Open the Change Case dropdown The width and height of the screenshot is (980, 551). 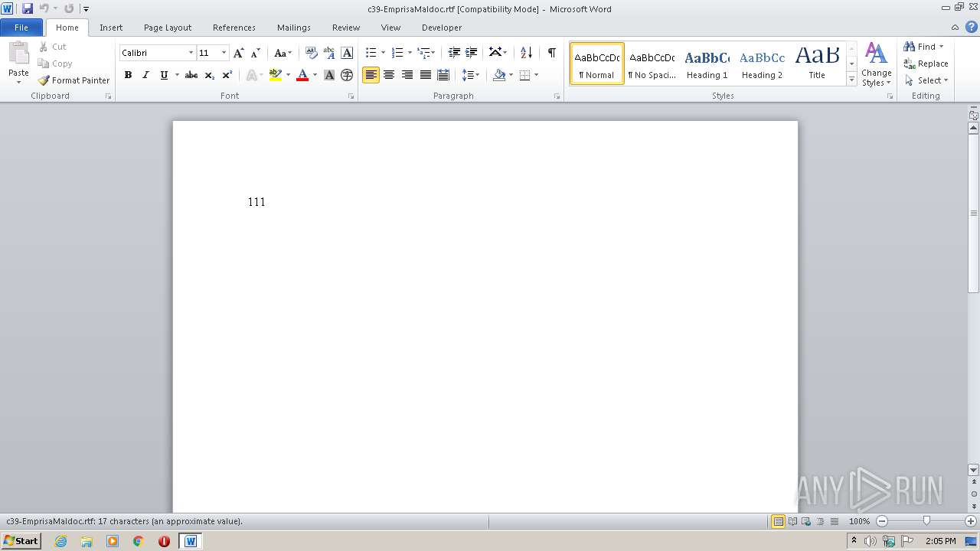[283, 53]
